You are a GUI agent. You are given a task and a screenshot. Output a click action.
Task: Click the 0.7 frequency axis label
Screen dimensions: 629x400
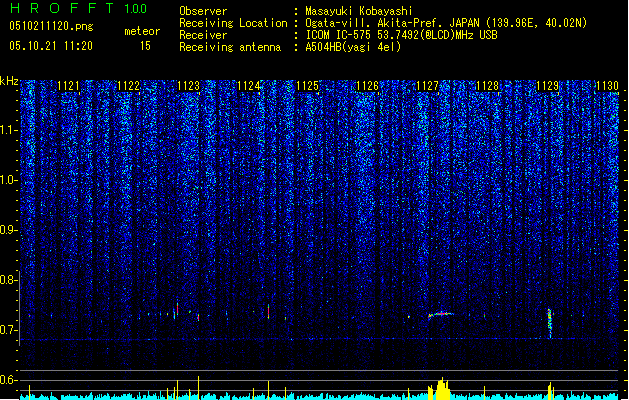(9, 330)
